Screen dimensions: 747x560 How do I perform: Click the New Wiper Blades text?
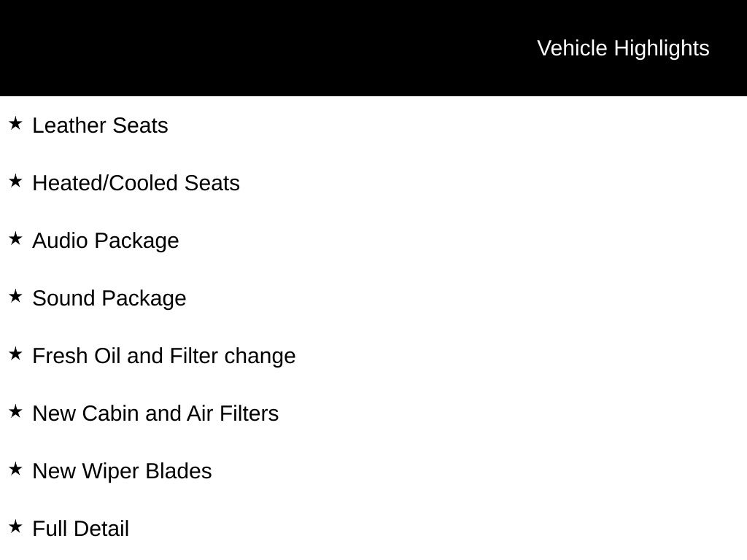click(x=122, y=471)
